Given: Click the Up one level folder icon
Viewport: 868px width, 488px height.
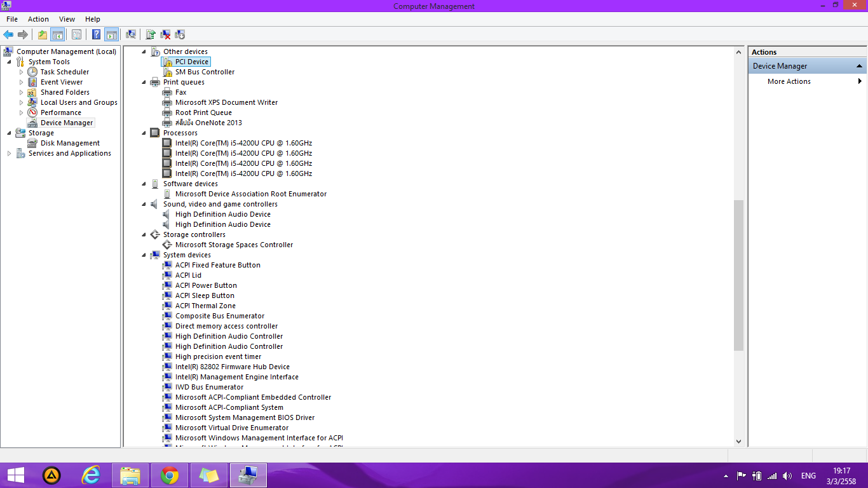Looking at the screenshot, I should click(x=43, y=34).
